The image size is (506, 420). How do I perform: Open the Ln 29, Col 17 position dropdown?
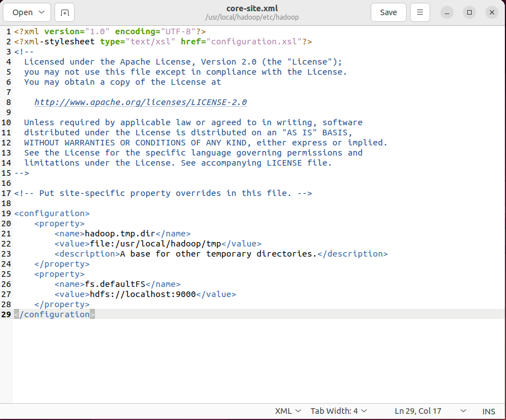[430, 411]
